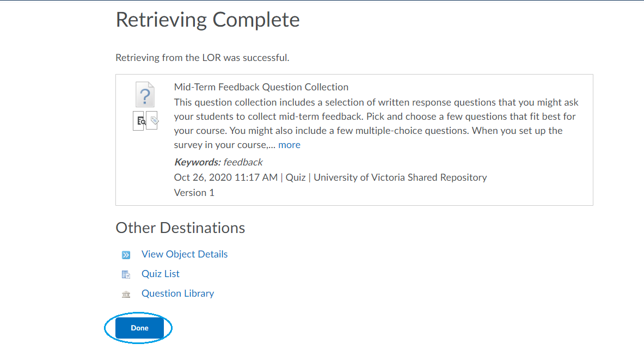Click the University of Victoria Shared Repository text
Viewport: 644px width, 362px height.
400,177
